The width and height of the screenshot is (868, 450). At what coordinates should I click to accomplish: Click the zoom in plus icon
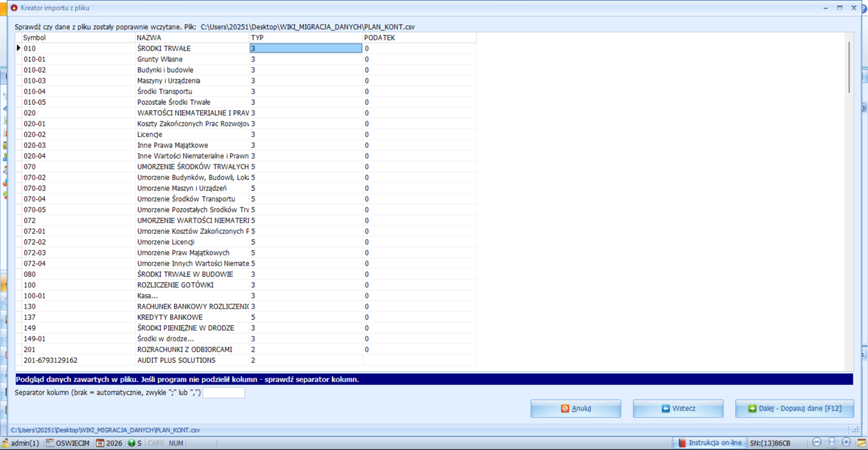[846, 442]
